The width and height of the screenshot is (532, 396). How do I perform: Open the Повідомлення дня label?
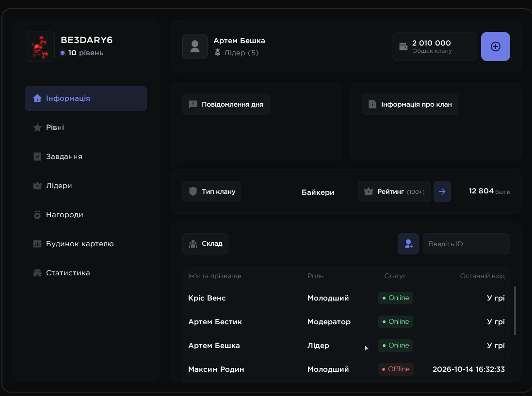tap(226, 104)
